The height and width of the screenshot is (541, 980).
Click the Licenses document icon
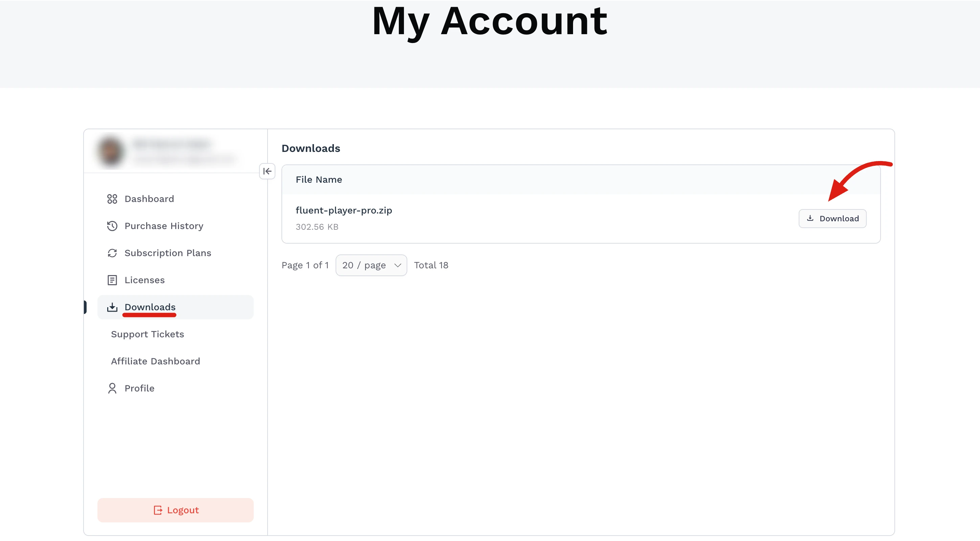click(112, 280)
